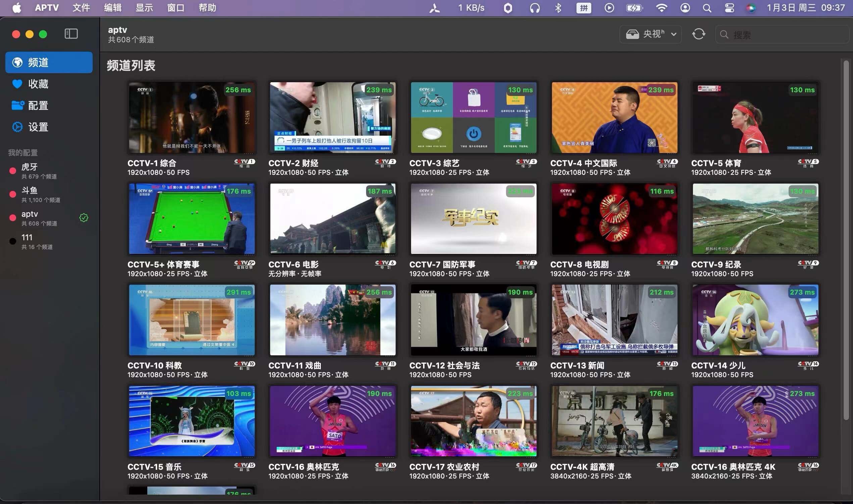Open the 帮助 menu
The width and height of the screenshot is (853, 504).
(x=207, y=8)
